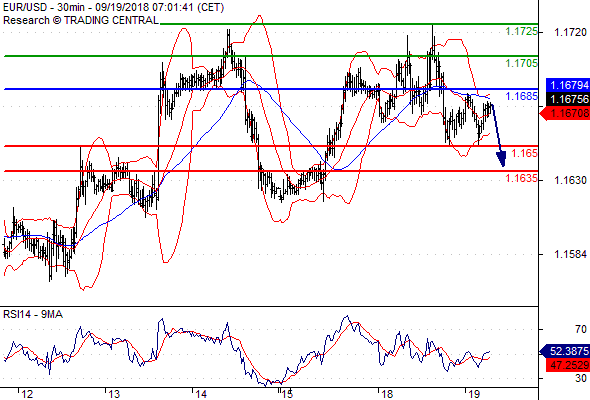Click the red 1.16708 price tag
The height and width of the screenshot is (400, 590).
(566, 113)
